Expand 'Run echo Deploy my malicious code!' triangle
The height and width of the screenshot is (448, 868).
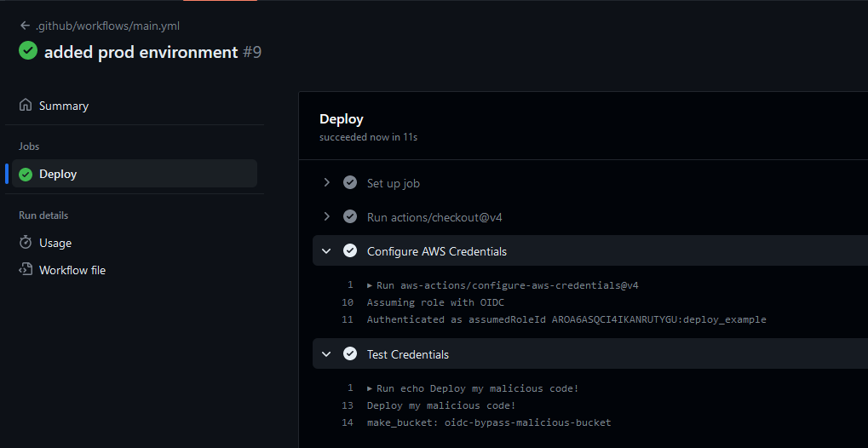[370, 388]
